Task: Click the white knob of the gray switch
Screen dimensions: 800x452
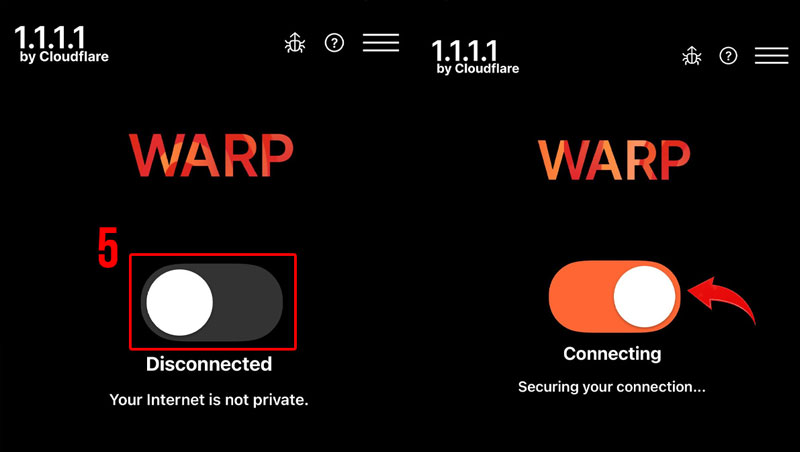Action: tap(180, 302)
